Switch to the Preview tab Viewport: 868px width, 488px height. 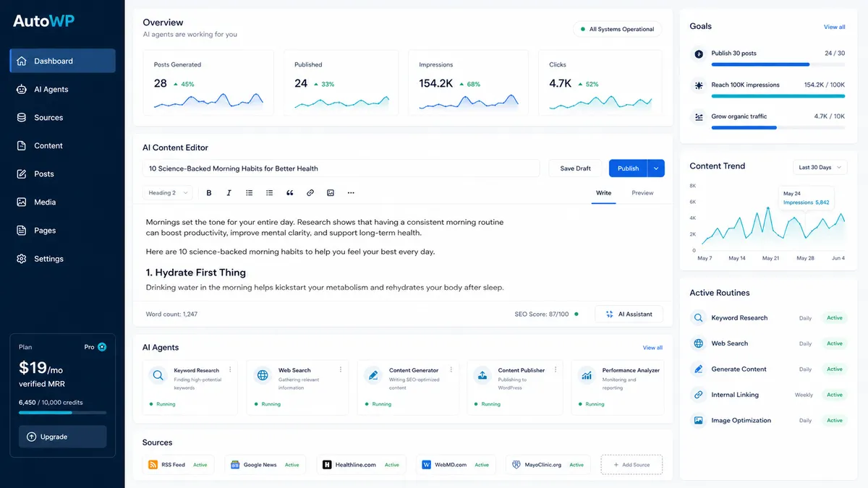tap(642, 193)
